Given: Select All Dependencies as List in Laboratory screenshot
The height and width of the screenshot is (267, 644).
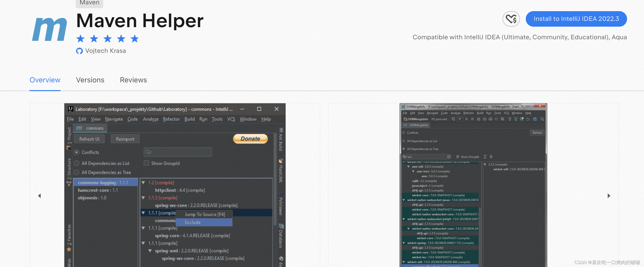Looking at the screenshot, I should 77,163.
